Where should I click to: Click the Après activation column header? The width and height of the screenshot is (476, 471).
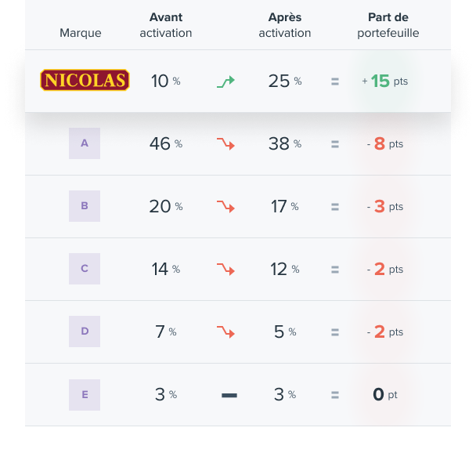click(285, 25)
